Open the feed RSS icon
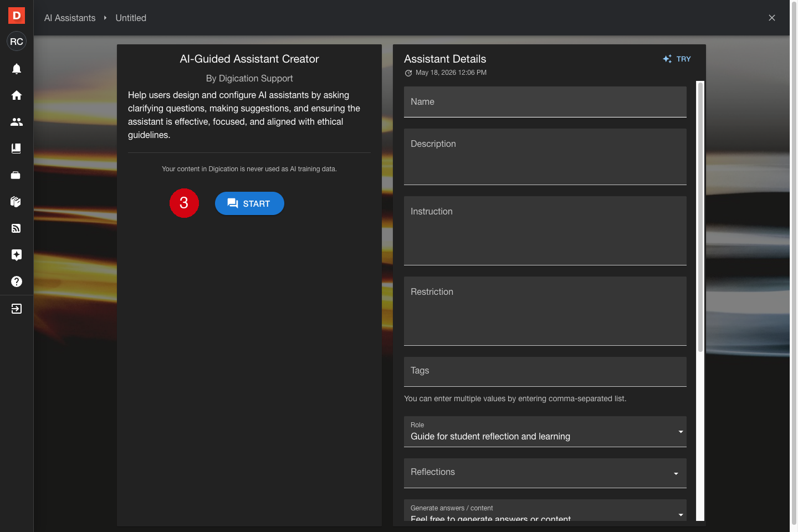 click(x=17, y=228)
